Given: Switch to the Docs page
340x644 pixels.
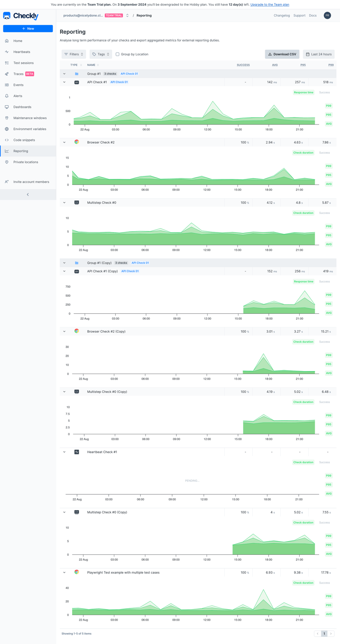Looking at the screenshot, I should [313, 15].
